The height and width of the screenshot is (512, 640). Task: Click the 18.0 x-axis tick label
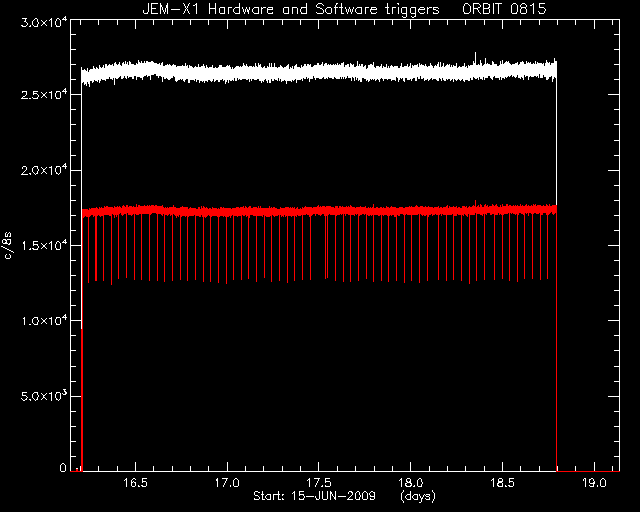(411, 483)
